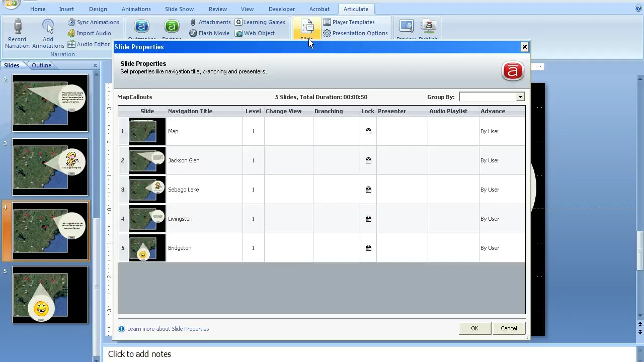The image size is (644, 362).
Task: Open Player Templates
Action: coord(349,22)
